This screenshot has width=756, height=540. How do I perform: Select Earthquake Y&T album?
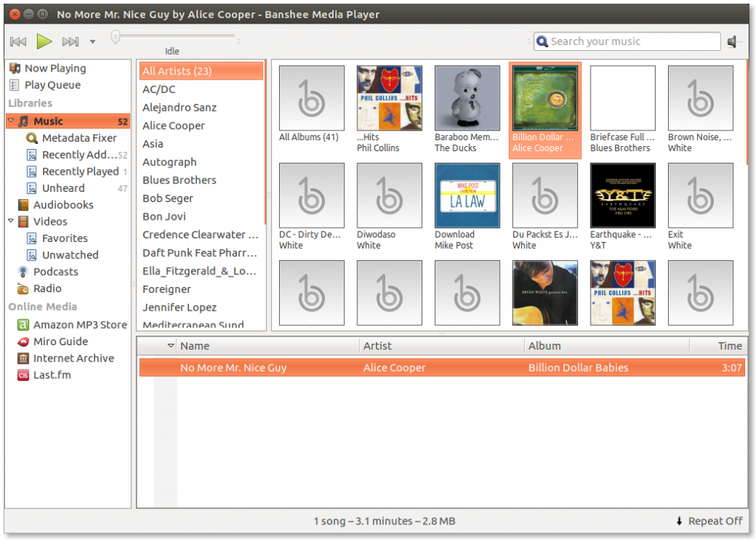(622, 195)
